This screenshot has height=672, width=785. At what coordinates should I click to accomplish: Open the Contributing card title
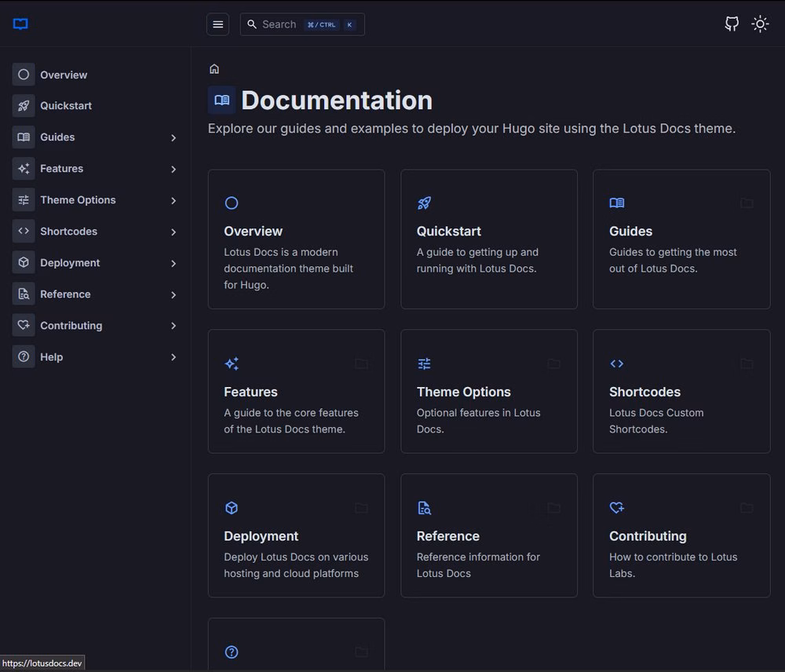(x=648, y=536)
